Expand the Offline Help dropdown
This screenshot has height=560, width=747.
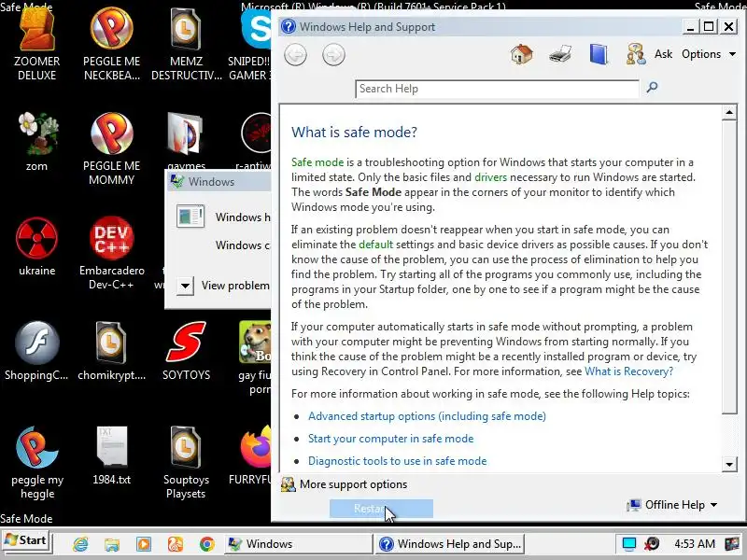point(672,505)
